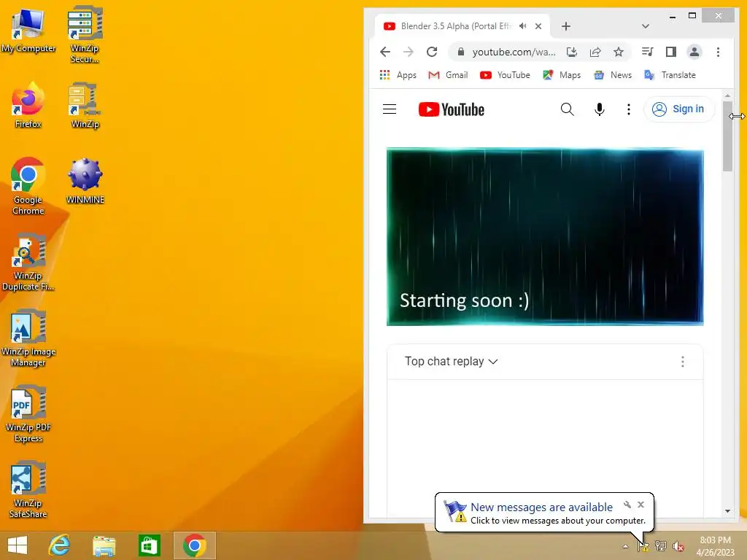Toggle Chrome side panel
Image resolution: width=747 pixels, height=560 pixels.
(671, 52)
